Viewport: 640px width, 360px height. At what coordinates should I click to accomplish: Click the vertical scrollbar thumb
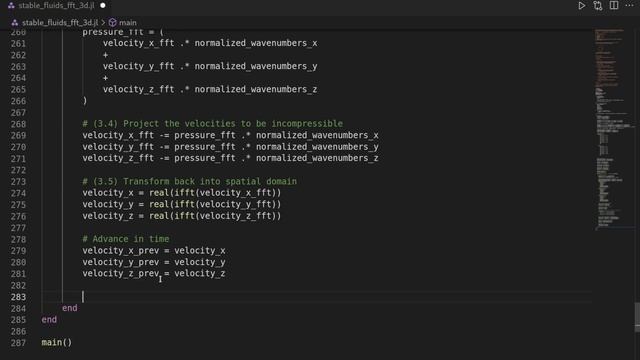pyautogui.click(x=637, y=317)
